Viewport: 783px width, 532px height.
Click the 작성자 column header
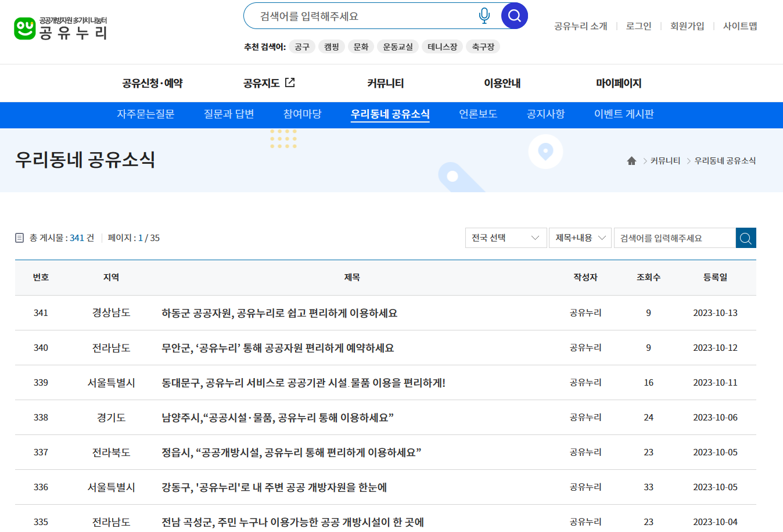pyautogui.click(x=586, y=278)
